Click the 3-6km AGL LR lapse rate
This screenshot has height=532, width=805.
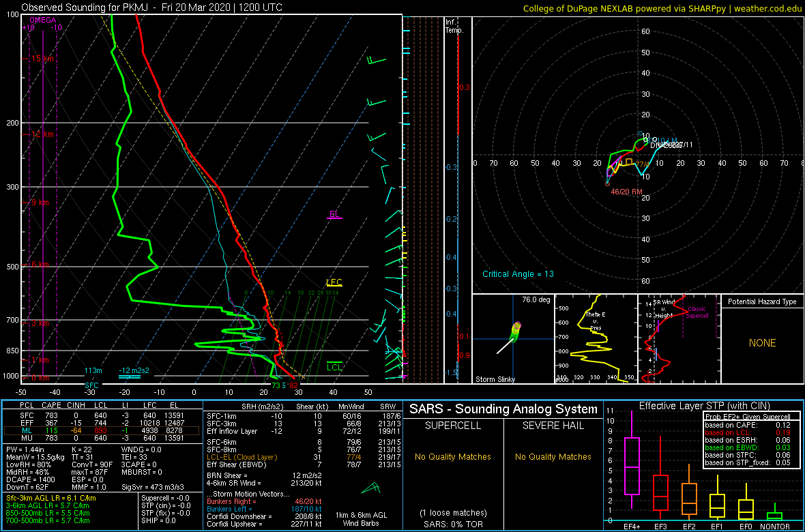click(x=48, y=506)
